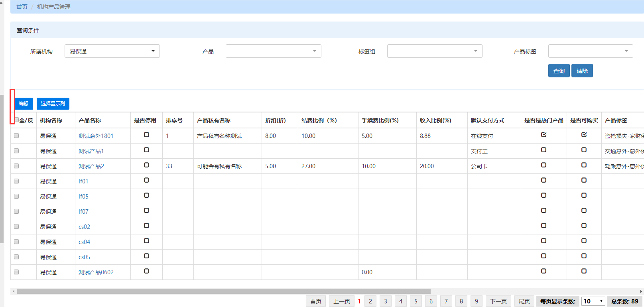Open the 测试产品0602 product link
The image size is (644, 307).
[x=96, y=272]
